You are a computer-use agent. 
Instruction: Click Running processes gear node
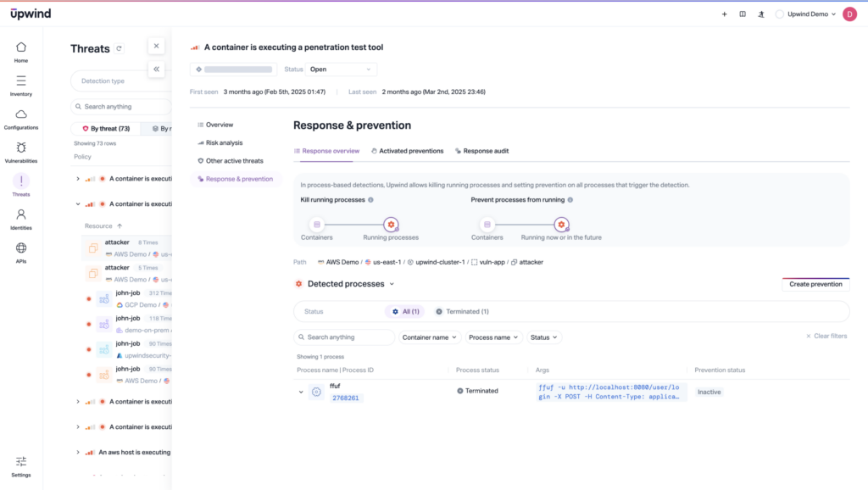[391, 225]
